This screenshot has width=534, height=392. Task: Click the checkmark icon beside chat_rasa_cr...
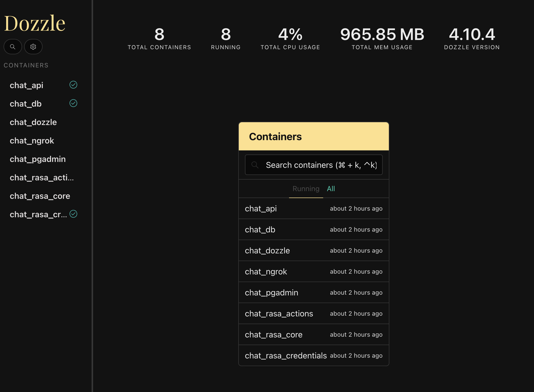[x=73, y=214]
